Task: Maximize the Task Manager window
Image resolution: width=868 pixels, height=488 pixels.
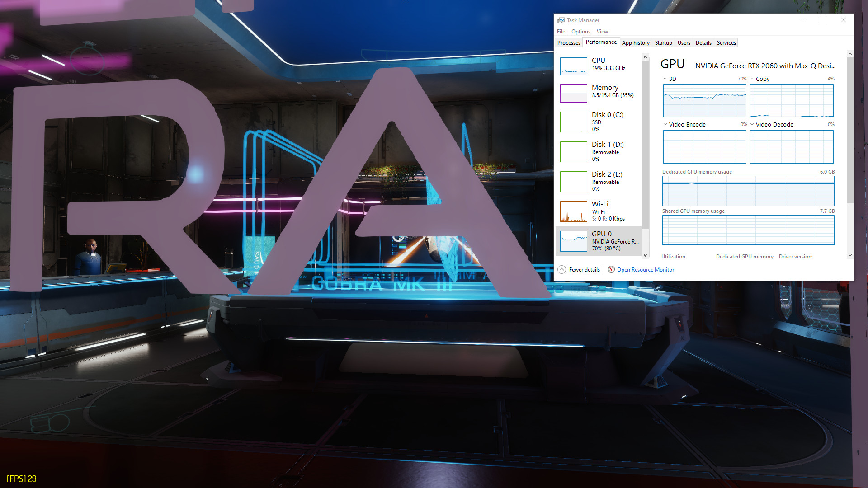Action: pyautogui.click(x=823, y=20)
